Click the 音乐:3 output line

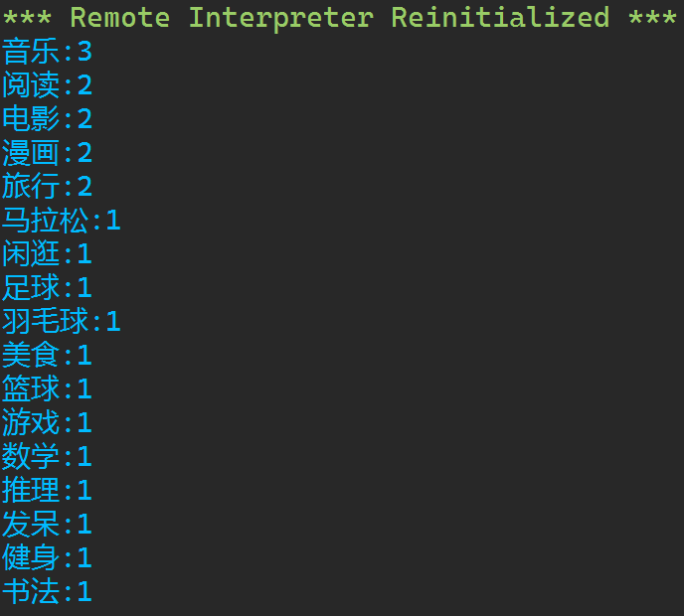(47, 52)
